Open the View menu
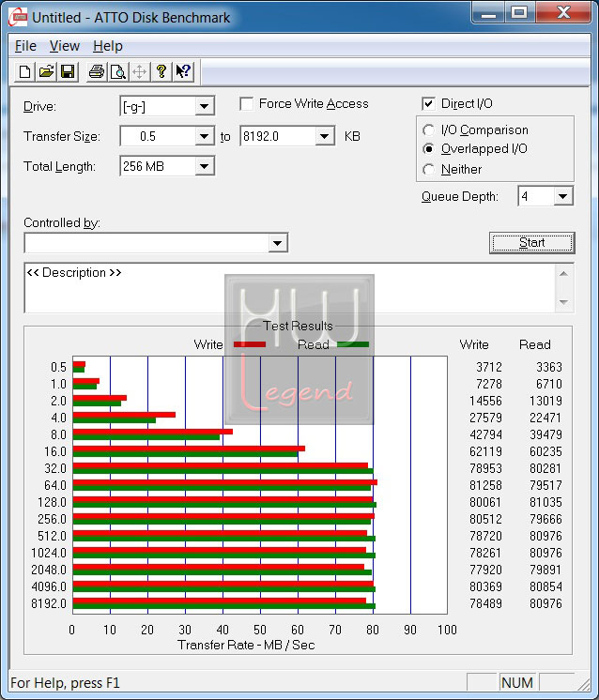This screenshot has height=700, width=599. coord(65,46)
